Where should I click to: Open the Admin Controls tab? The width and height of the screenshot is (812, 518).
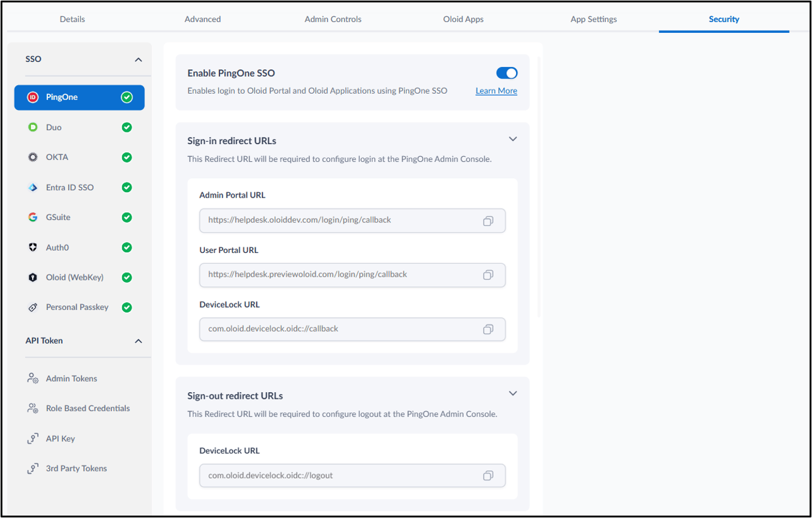333,19
